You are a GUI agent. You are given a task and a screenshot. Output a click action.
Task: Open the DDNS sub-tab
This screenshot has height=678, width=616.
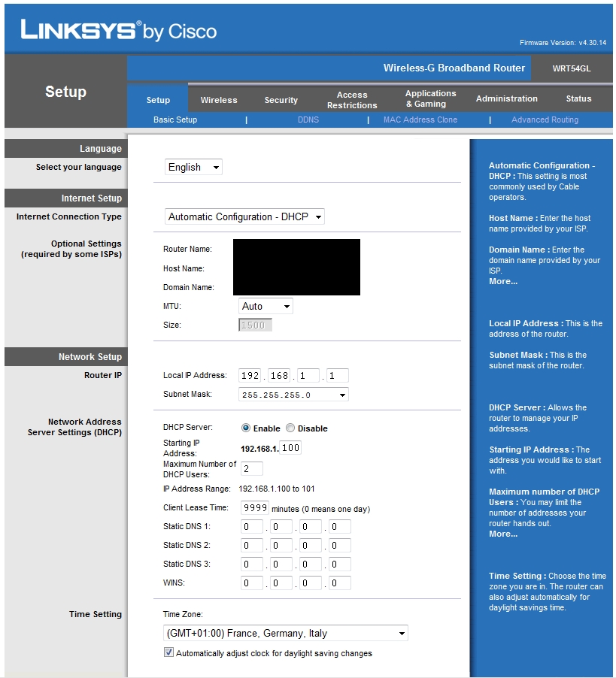tap(308, 120)
